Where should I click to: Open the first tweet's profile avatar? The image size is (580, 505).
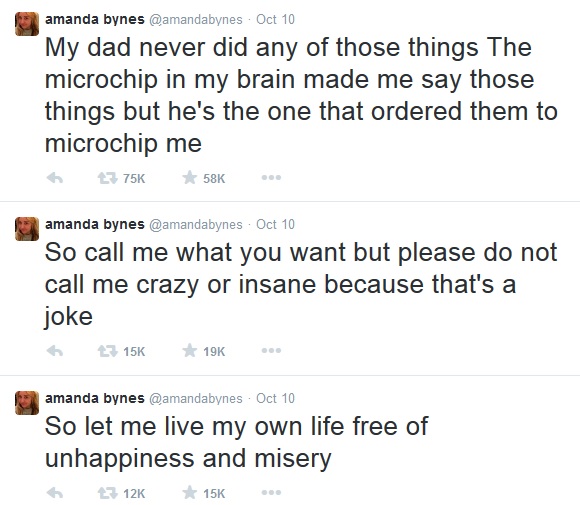point(27,24)
